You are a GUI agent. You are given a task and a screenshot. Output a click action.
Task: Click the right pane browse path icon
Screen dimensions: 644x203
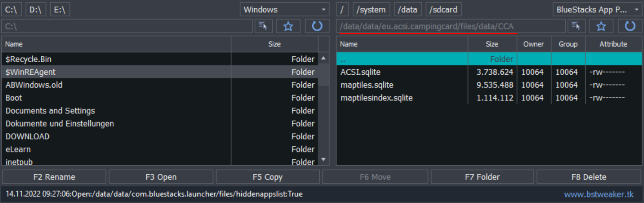point(577,26)
